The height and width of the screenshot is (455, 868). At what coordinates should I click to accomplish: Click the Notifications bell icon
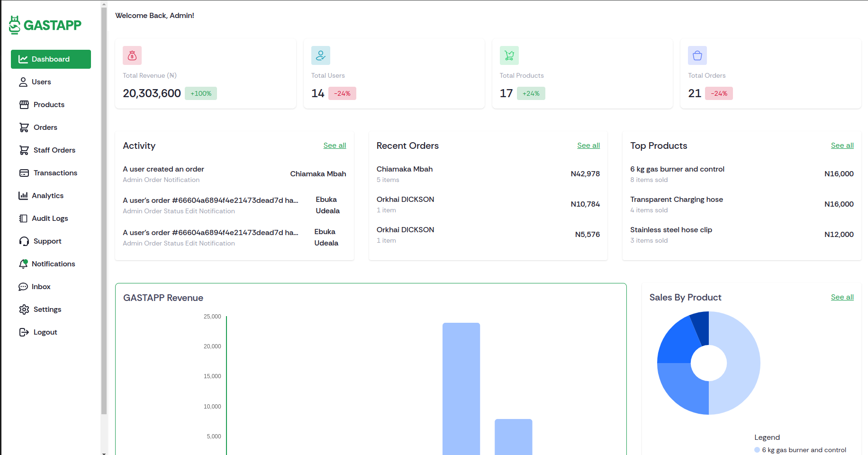coord(23,264)
